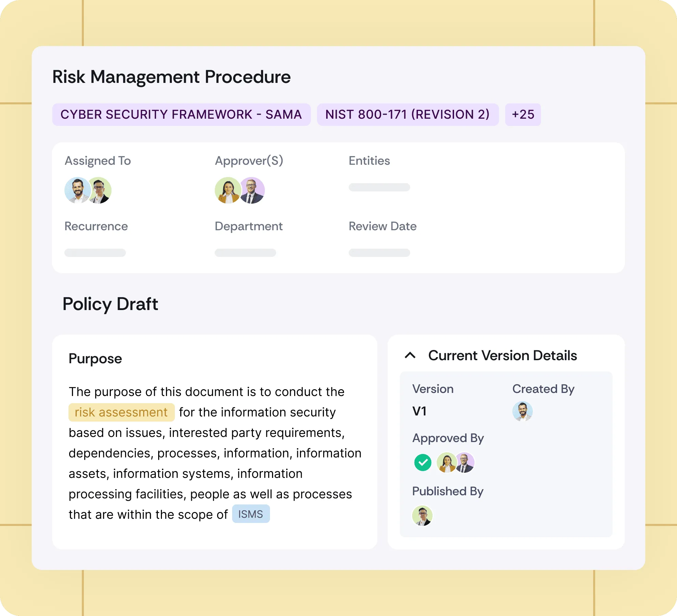Select Cyber Security Framework - SAMA tag
This screenshot has width=677, height=616.
coord(181,115)
